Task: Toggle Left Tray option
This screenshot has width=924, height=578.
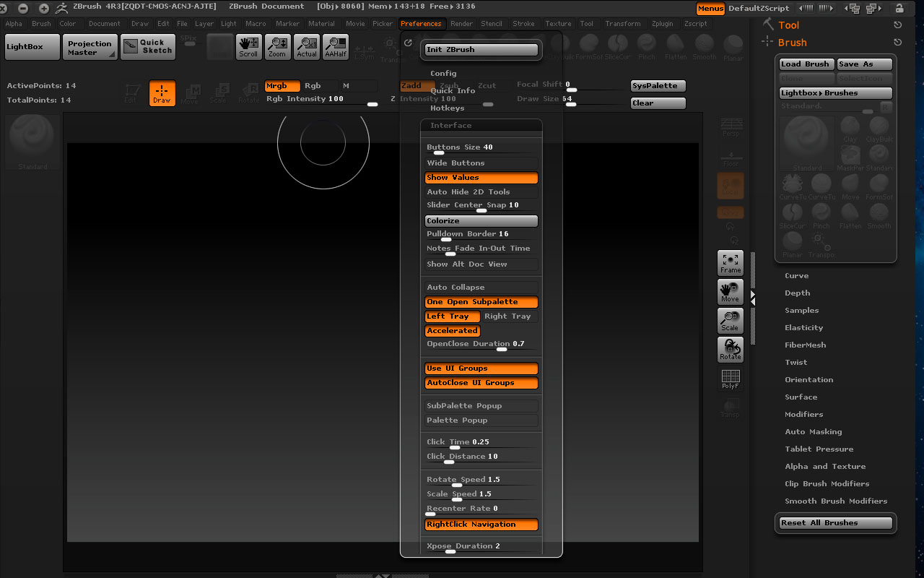Action: tap(453, 316)
